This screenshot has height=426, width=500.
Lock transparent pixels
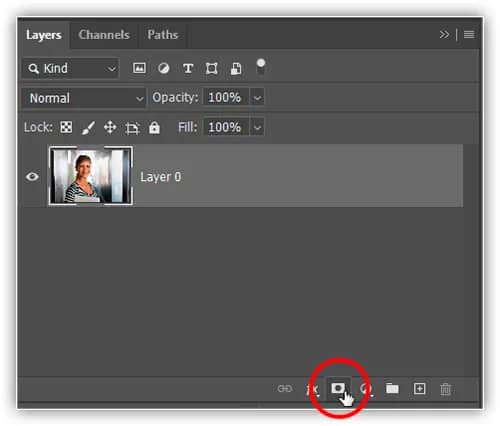click(x=66, y=127)
